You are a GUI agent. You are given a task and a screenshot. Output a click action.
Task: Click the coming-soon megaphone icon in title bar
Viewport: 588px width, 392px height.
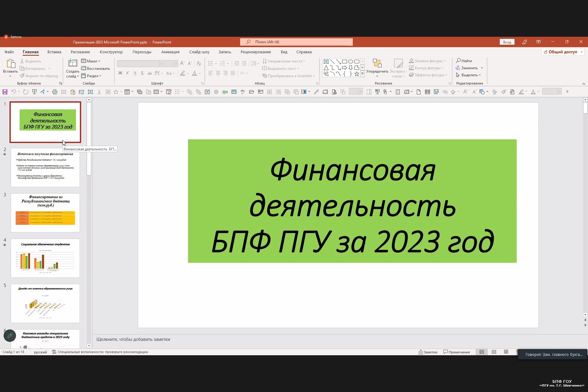(x=525, y=42)
